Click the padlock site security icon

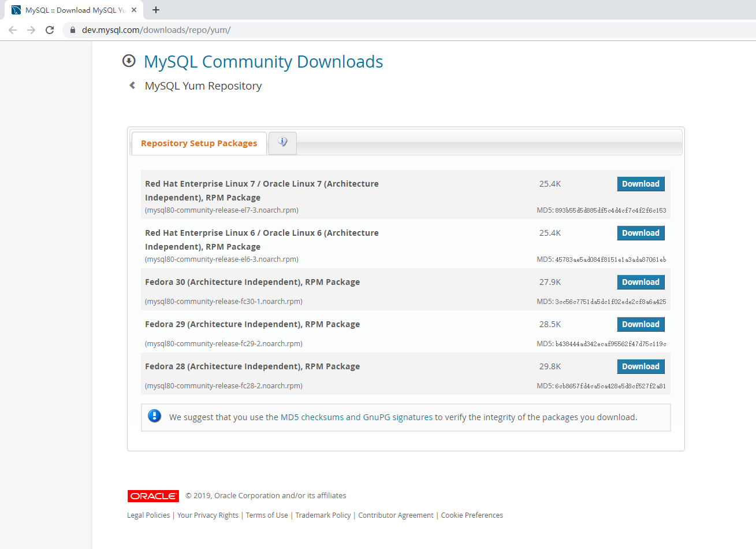pyautogui.click(x=73, y=30)
